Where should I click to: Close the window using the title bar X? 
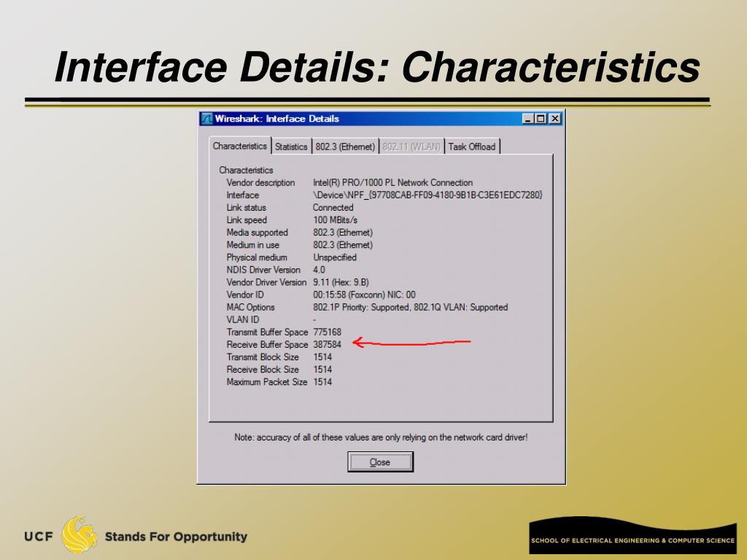[x=554, y=119]
